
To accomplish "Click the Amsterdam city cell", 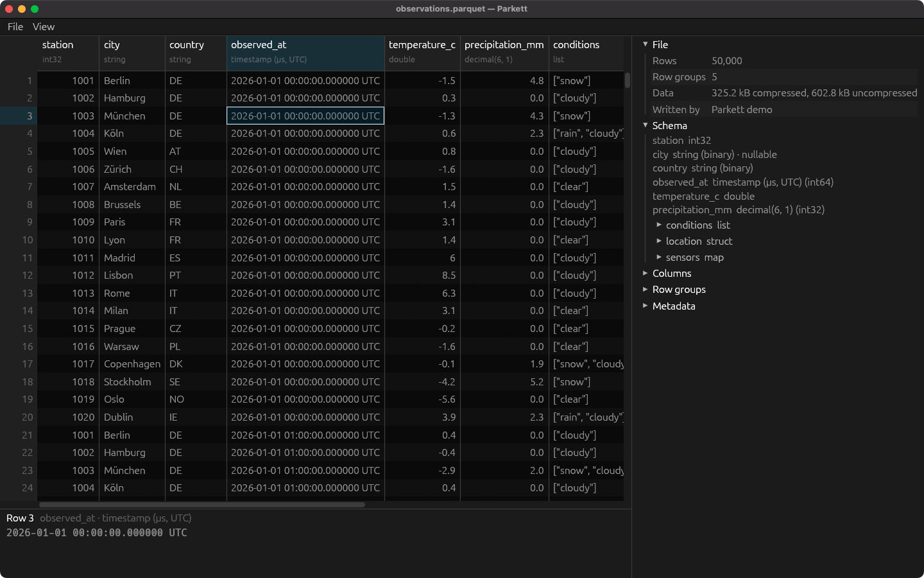I will coord(132,187).
